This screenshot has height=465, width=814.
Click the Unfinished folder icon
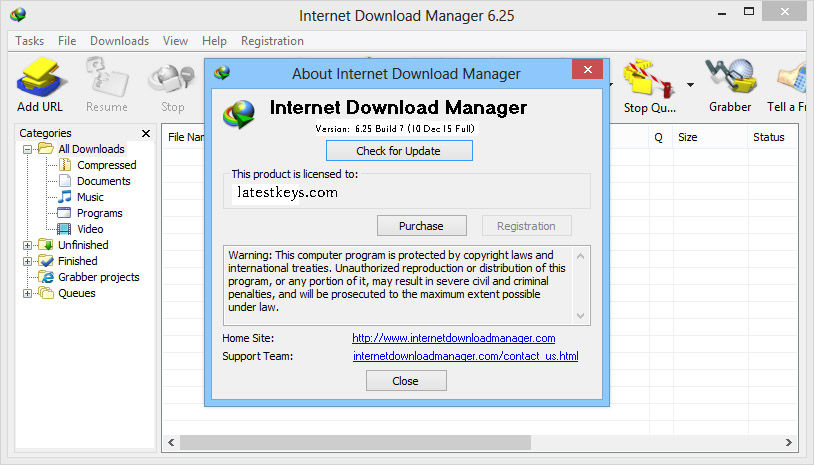pyautogui.click(x=46, y=244)
